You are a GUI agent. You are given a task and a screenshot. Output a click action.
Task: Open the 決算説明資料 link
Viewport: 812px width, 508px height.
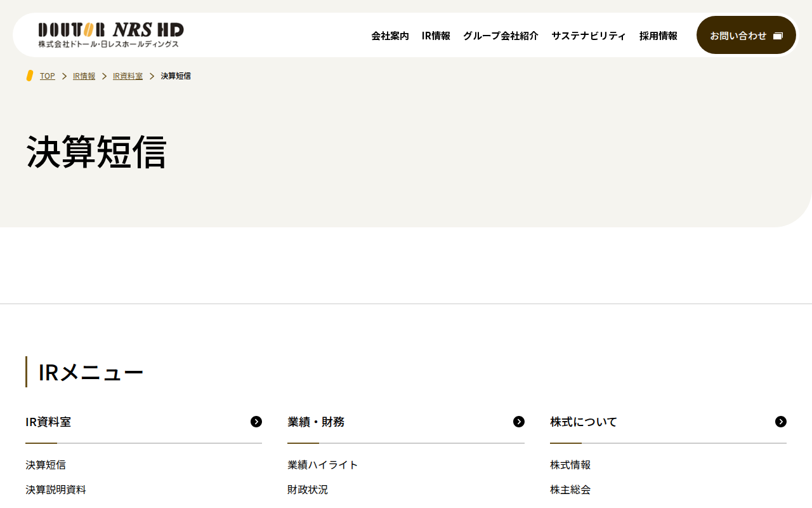coord(56,490)
